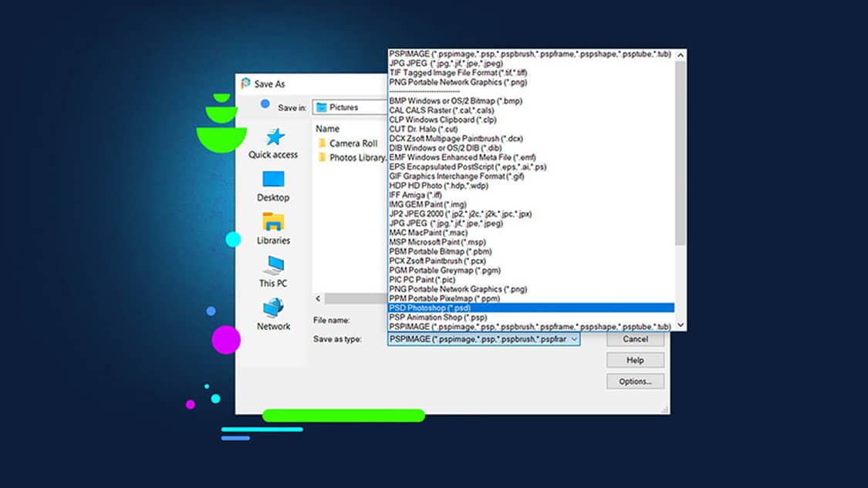Select HDP HD Photo format

(x=531, y=185)
